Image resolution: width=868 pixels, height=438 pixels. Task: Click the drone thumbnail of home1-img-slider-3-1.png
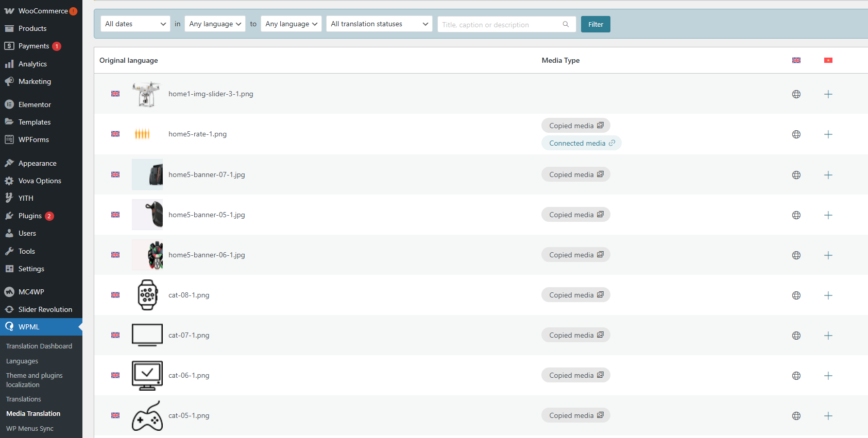(146, 94)
